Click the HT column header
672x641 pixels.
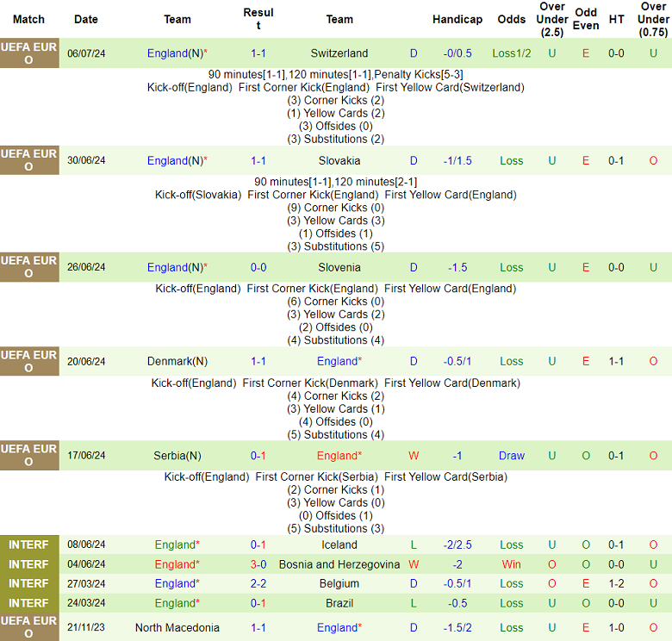[x=616, y=19]
